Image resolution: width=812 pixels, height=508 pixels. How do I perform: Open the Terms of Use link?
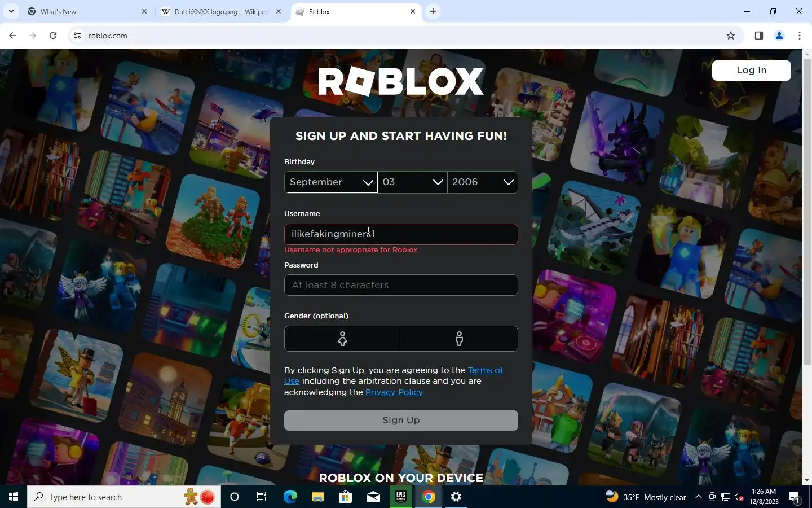[485, 370]
